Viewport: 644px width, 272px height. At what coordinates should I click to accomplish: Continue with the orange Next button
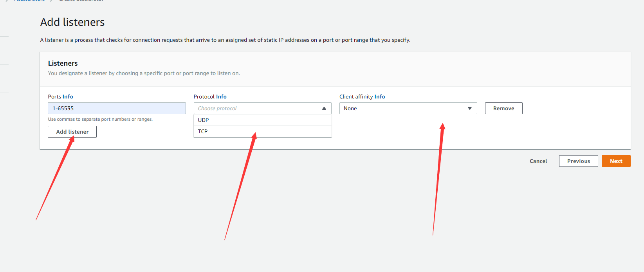[616, 161]
